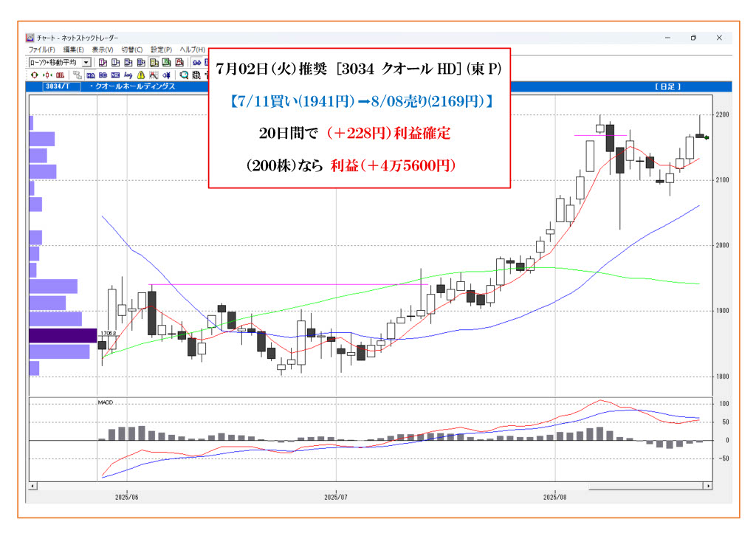Click the red circle crosshair icon
Screen dimensions: 756x536
34,75
